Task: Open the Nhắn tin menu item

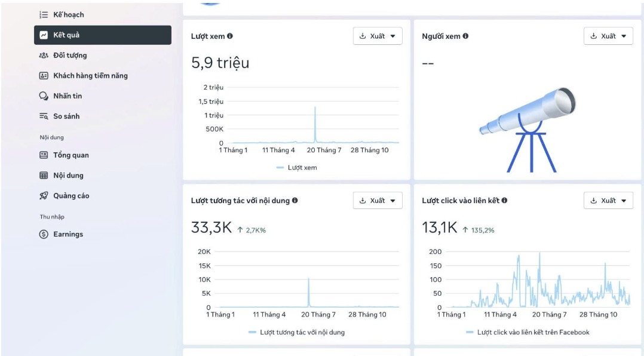Action: tap(103, 96)
